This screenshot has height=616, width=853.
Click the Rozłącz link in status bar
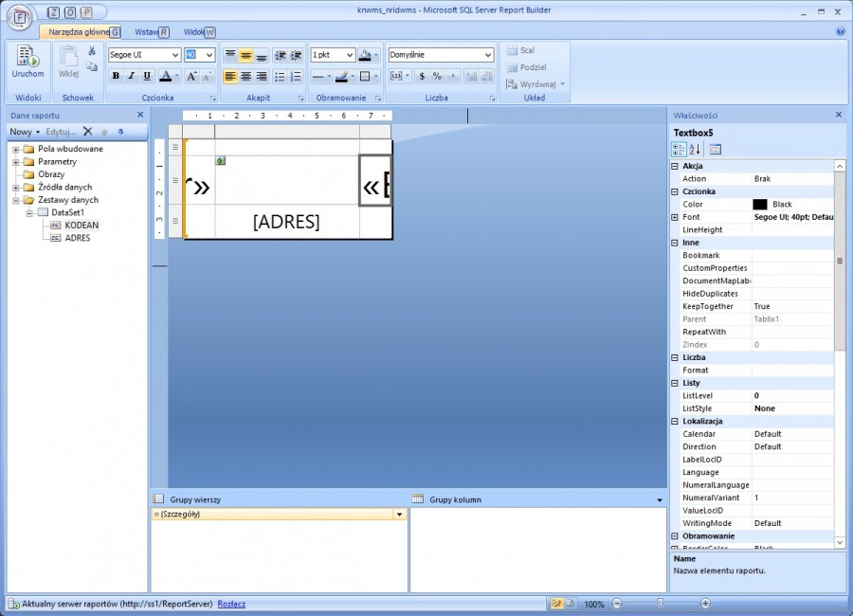click(x=231, y=604)
